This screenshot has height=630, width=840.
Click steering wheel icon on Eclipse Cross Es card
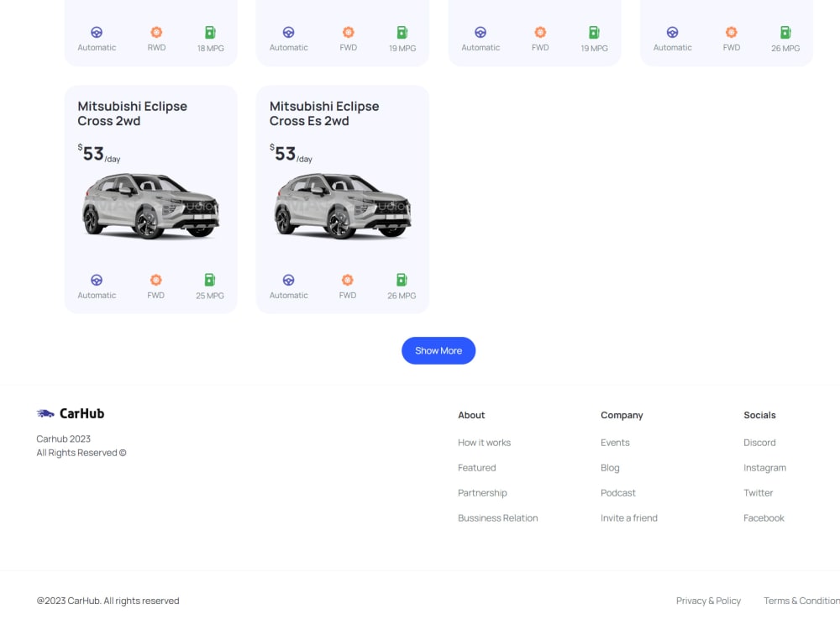[288, 280]
